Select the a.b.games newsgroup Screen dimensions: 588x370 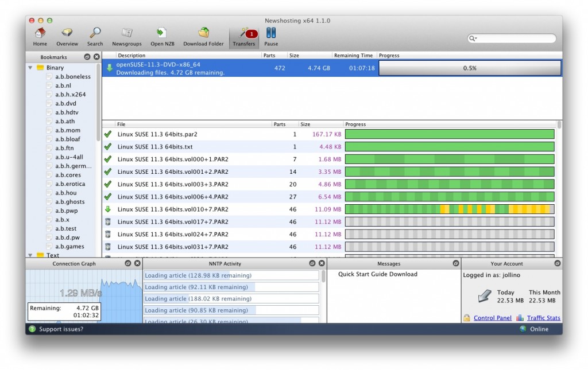(69, 247)
